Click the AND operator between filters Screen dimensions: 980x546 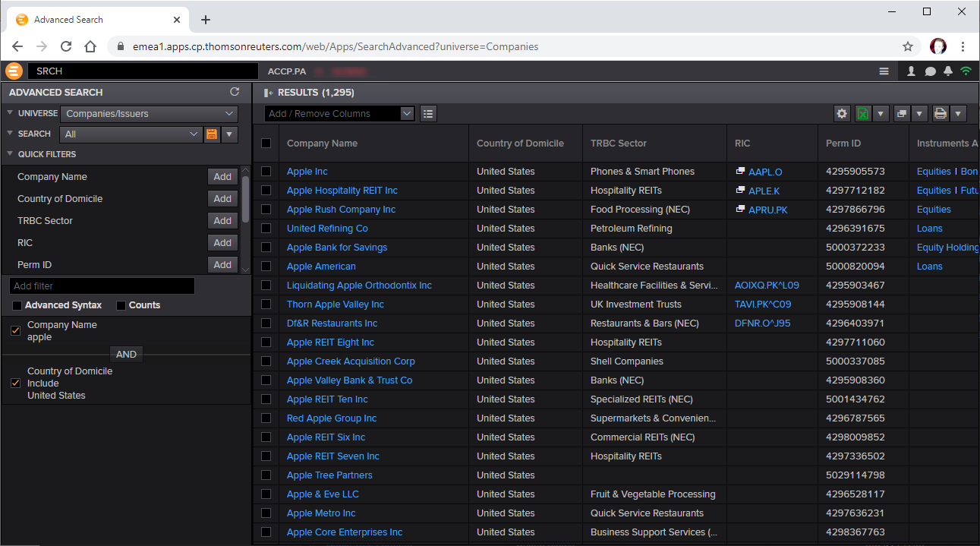click(x=126, y=354)
